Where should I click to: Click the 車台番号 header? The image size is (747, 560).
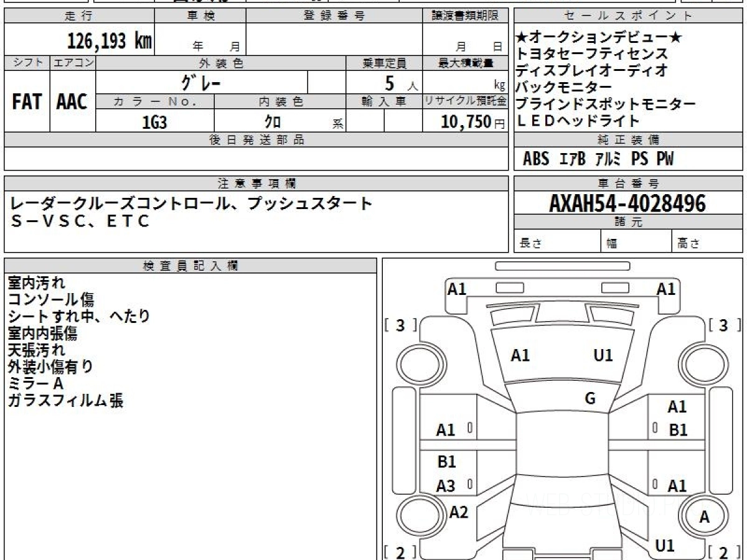(628, 184)
